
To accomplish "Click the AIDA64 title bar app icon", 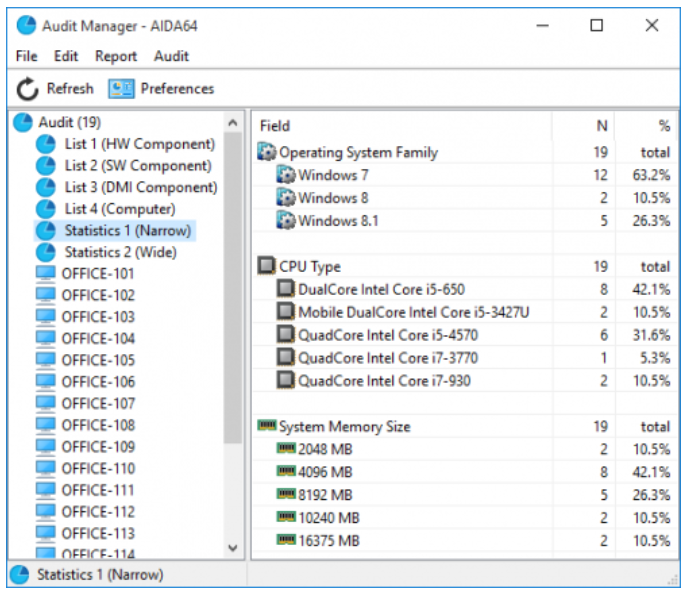I will pos(26,26).
